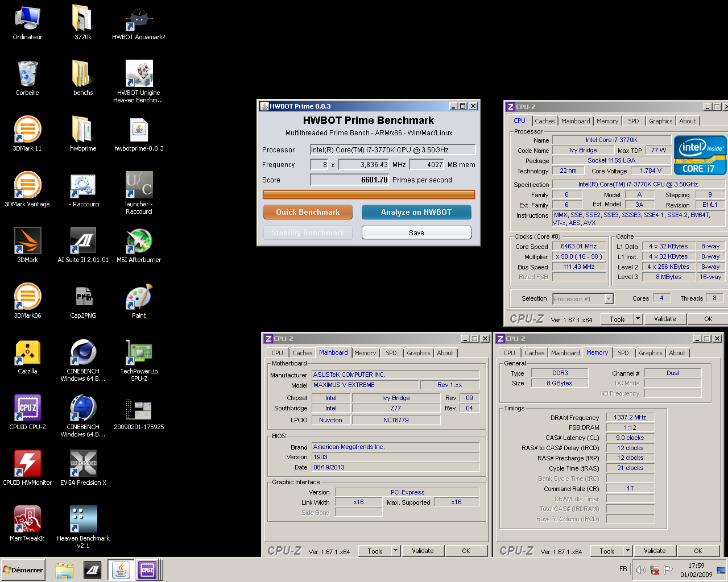Open the Ordinateur desktop icon
Viewport: 728px width, 582px height.
click(x=27, y=23)
